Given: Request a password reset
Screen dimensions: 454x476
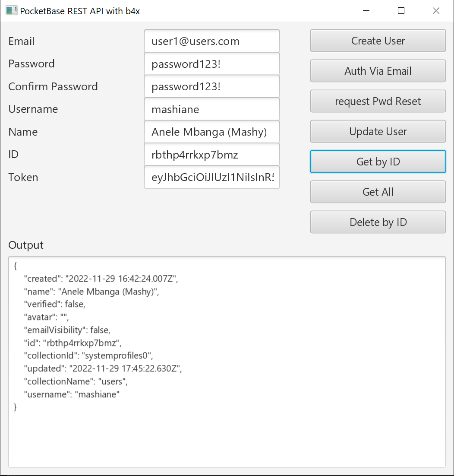Looking at the screenshot, I should tap(378, 101).
